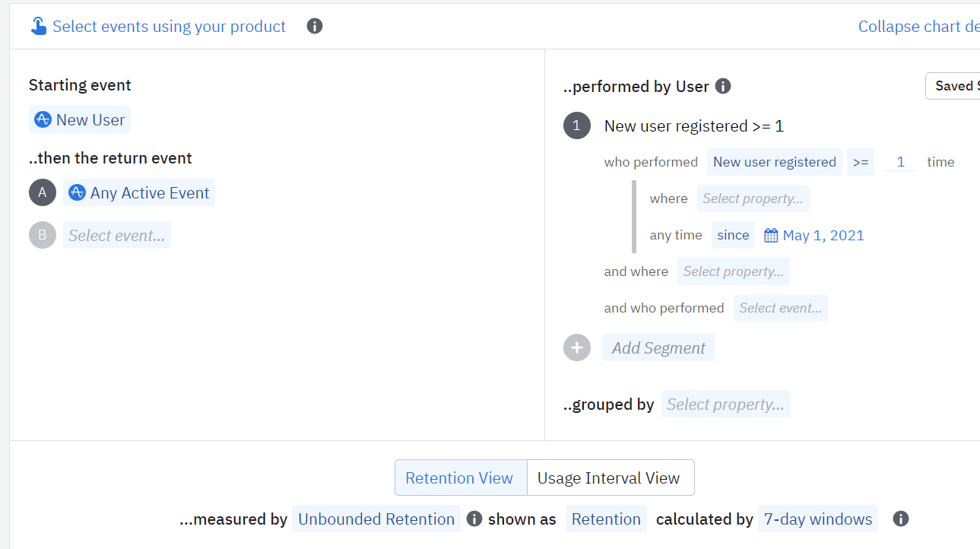
Task: Click the calendar icon before May 1, 2021
Action: (x=771, y=236)
